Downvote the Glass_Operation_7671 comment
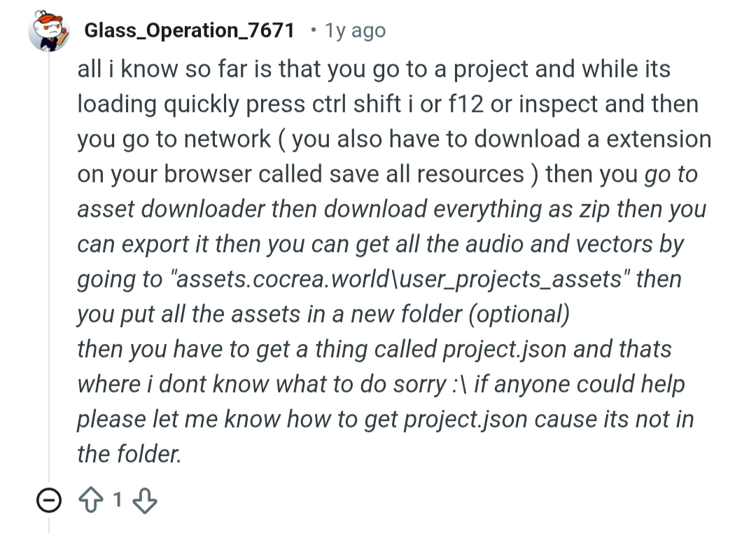The height and width of the screenshot is (533, 756). pos(145,501)
